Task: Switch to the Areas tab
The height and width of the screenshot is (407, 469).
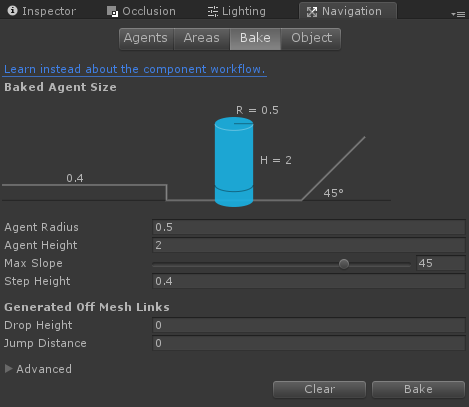Action: (202, 38)
